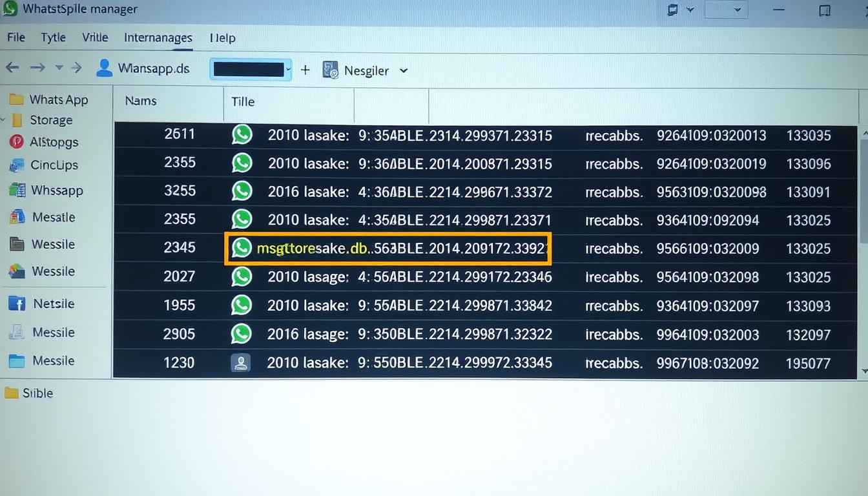This screenshot has width=868, height=496.
Task: Click WhatsApp icon in row 2027
Action: tap(242, 276)
